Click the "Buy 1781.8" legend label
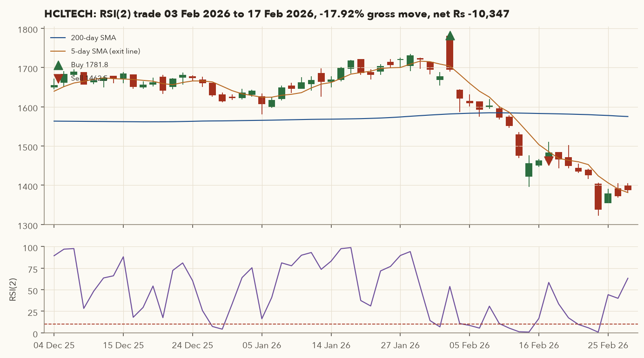Screen dimensions: 644x358 (x=90, y=65)
